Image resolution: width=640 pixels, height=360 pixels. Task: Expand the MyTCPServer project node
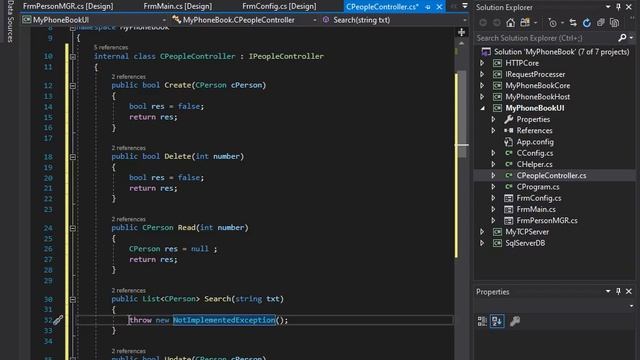tap(482, 232)
